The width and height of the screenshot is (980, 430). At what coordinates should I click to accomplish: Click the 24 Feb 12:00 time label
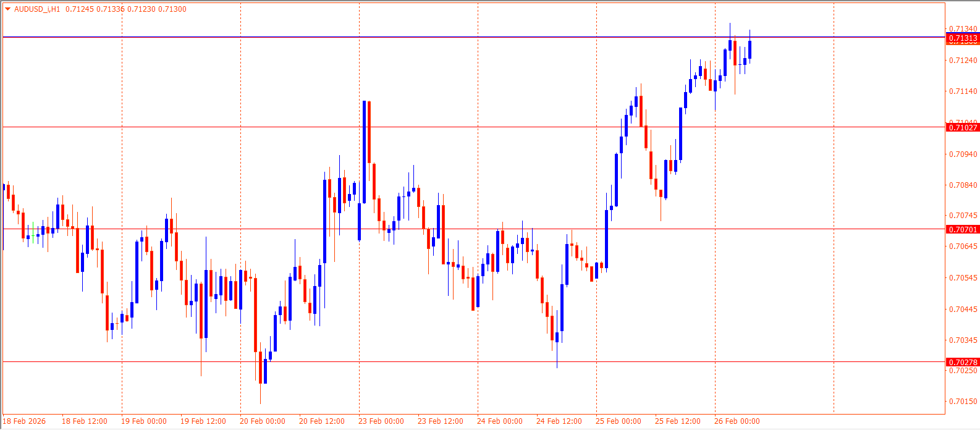[559, 421]
